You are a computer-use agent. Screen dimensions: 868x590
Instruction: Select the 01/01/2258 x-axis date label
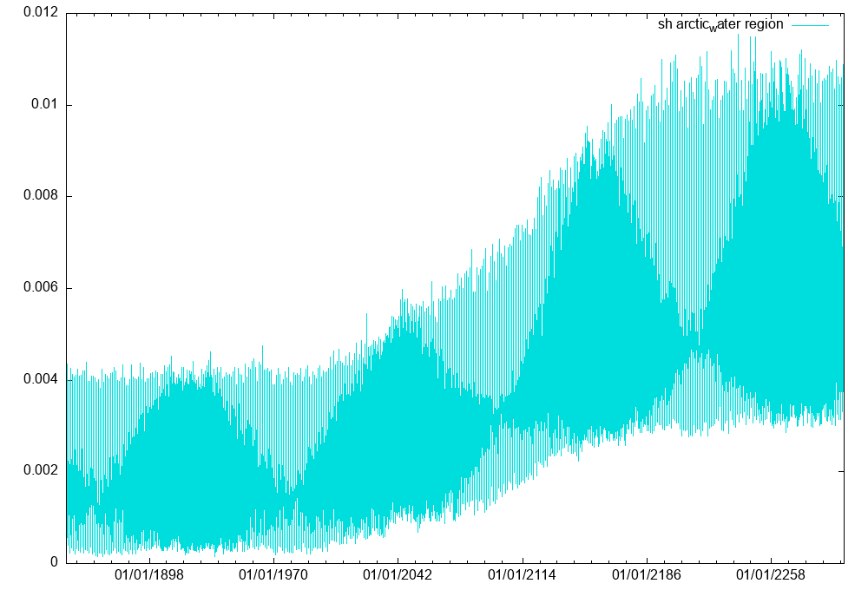pos(771,574)
